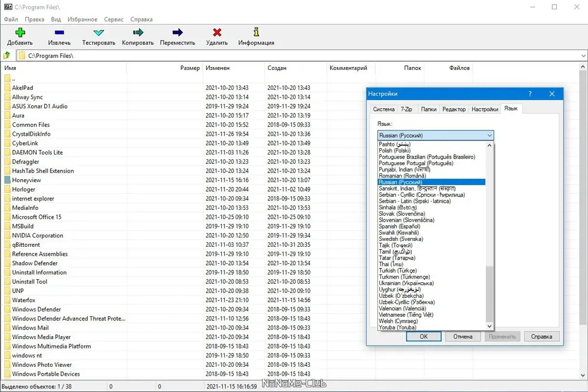588x392 pixels.
Task: Switch to the Редактор tab
Action: pos(454,109)
